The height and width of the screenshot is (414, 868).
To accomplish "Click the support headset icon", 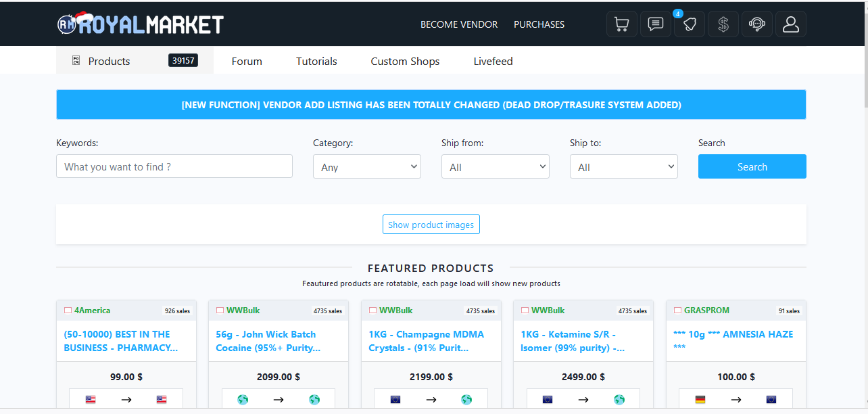I will coord(756,24).
